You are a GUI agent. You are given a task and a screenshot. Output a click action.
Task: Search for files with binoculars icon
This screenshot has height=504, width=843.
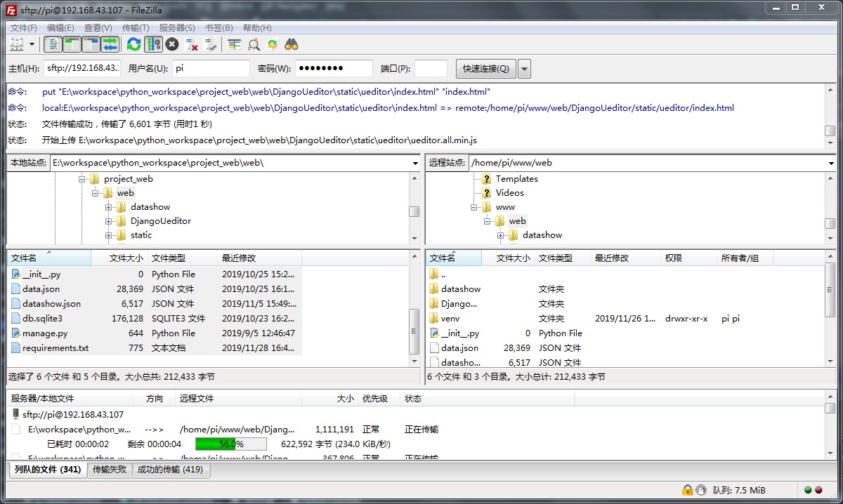[x=292, y=44]
